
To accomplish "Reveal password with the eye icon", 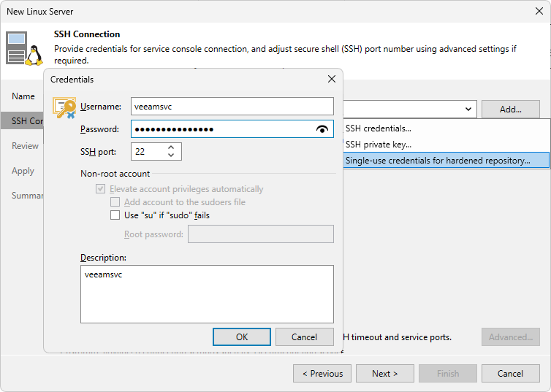I will [322, 129].
